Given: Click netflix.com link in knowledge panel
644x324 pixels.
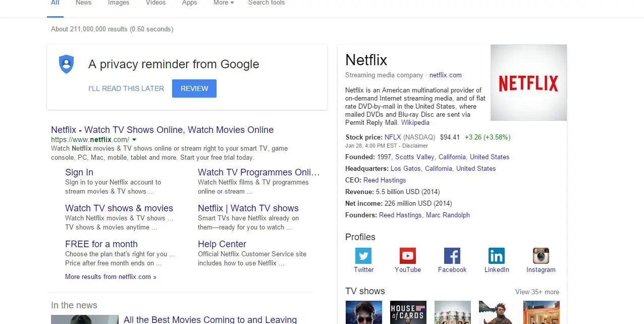Looking at the screenshot, I should [446, 75].
